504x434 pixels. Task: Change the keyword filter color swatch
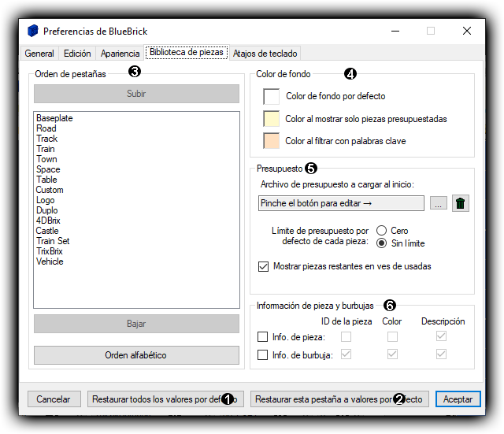click(x=271, y=141)
